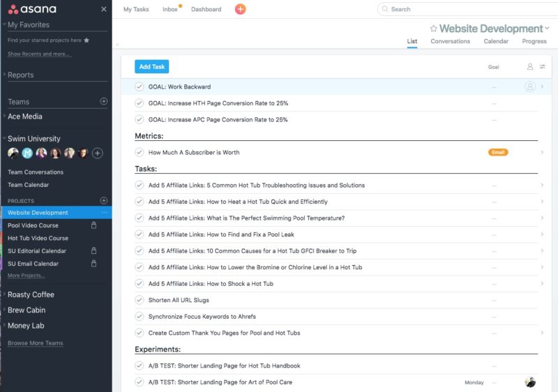Click the blue M team member avatar
Image resolution: width=558 pixels, height=392 pixels.
[27, 153]
